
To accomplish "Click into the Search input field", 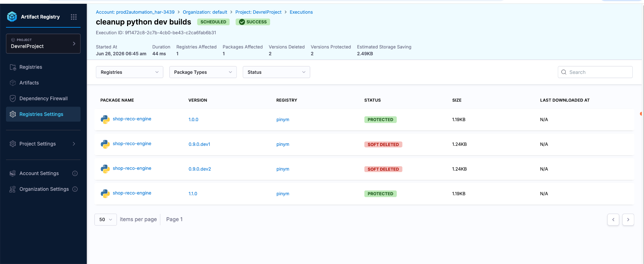I will click(x=595, y=72).
